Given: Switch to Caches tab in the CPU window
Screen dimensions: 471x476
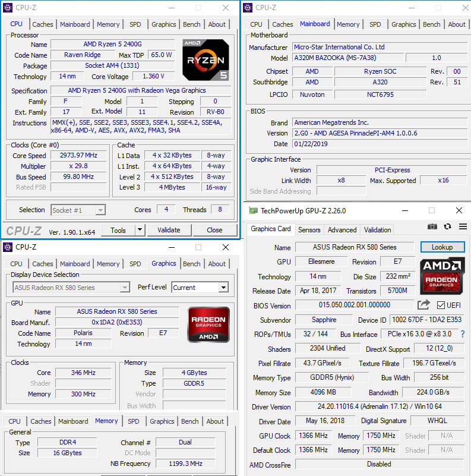Looking at the screenshot, I should (x=43, y=24).
